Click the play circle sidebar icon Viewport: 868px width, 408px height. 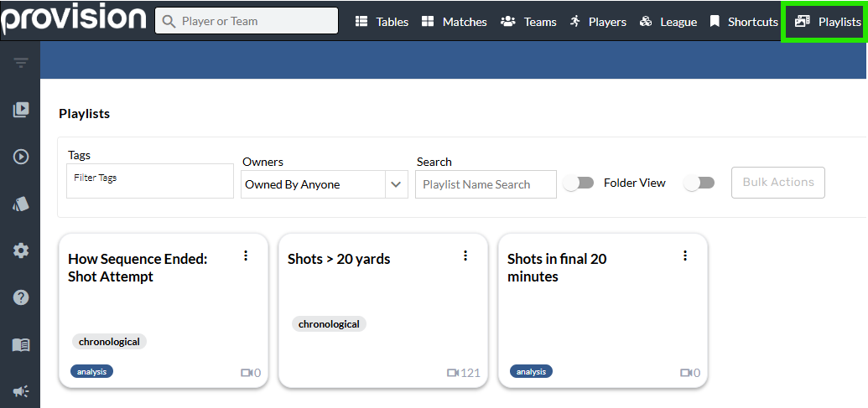tap(21, 157)
